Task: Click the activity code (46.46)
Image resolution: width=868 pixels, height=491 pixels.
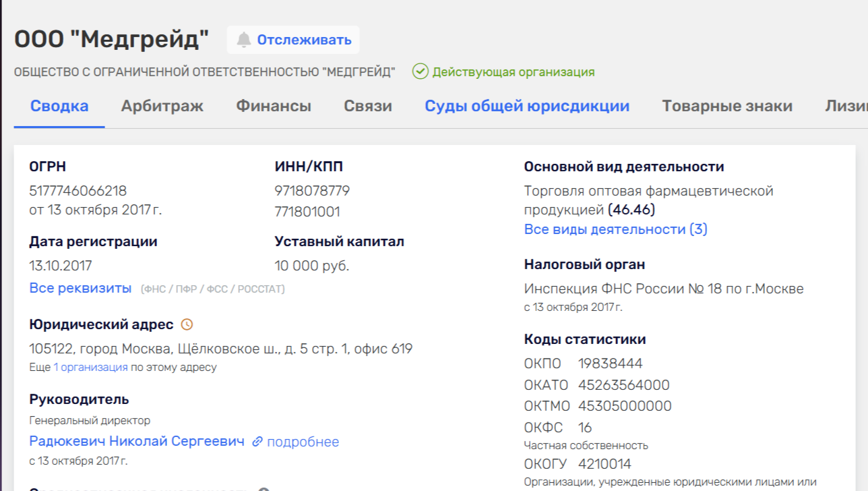Action: point(631,210)
